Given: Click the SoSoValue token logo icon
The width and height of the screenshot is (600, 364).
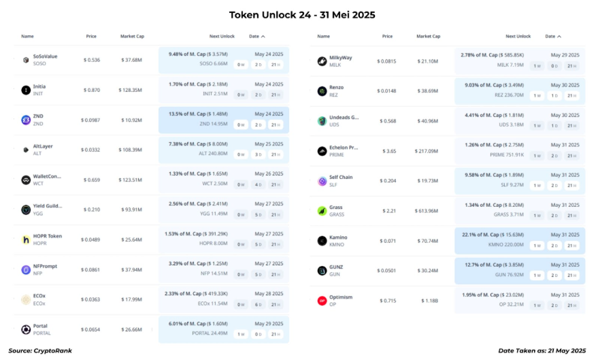Looking at the screenshot, I should (x=26, y=60).
